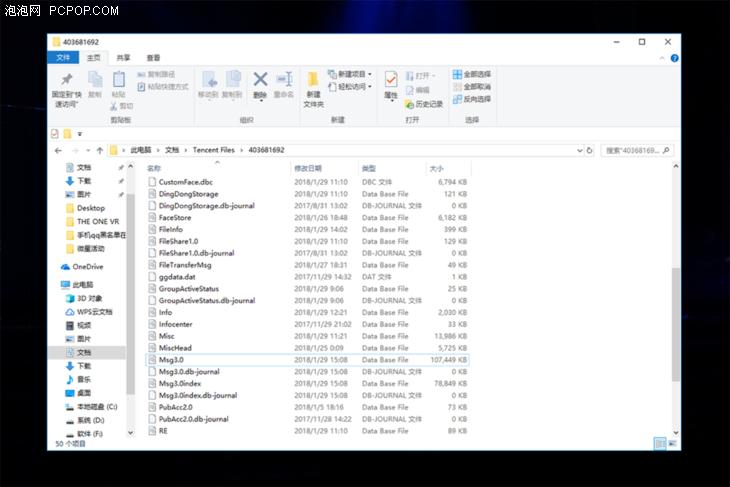
Task: Open WPS云文档 in navigation pane
Action: click(x=88, y=312)
